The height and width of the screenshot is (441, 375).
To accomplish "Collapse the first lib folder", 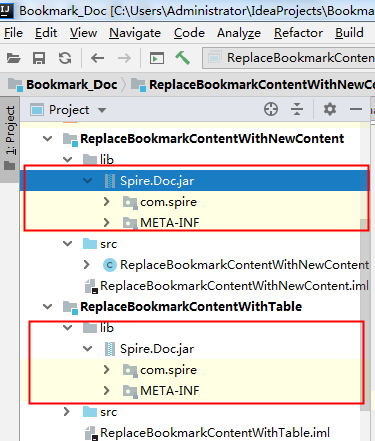I will click(68, 159).
